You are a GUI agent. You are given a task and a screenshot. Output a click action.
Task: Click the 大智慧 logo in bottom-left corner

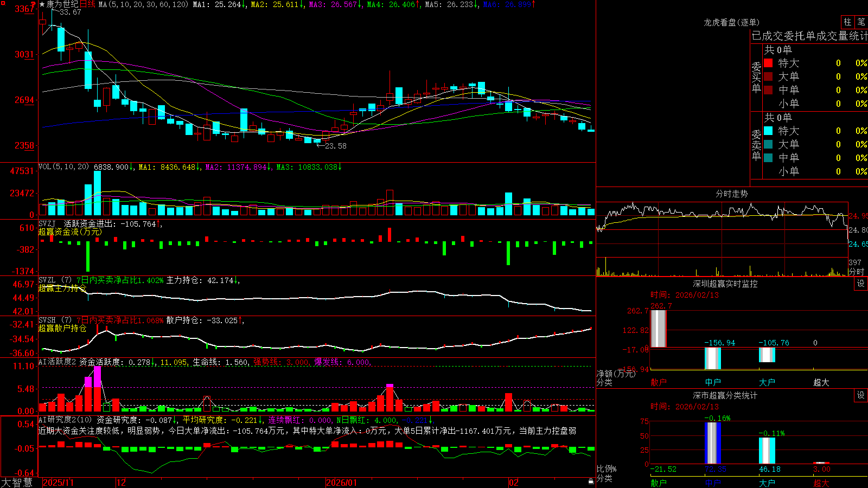17,483
